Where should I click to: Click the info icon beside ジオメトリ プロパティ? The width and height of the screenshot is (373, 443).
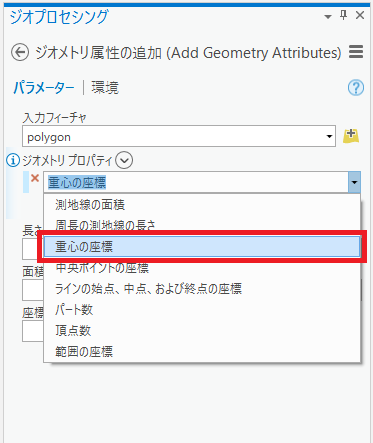pyautogui.click(x=13, y=161)
